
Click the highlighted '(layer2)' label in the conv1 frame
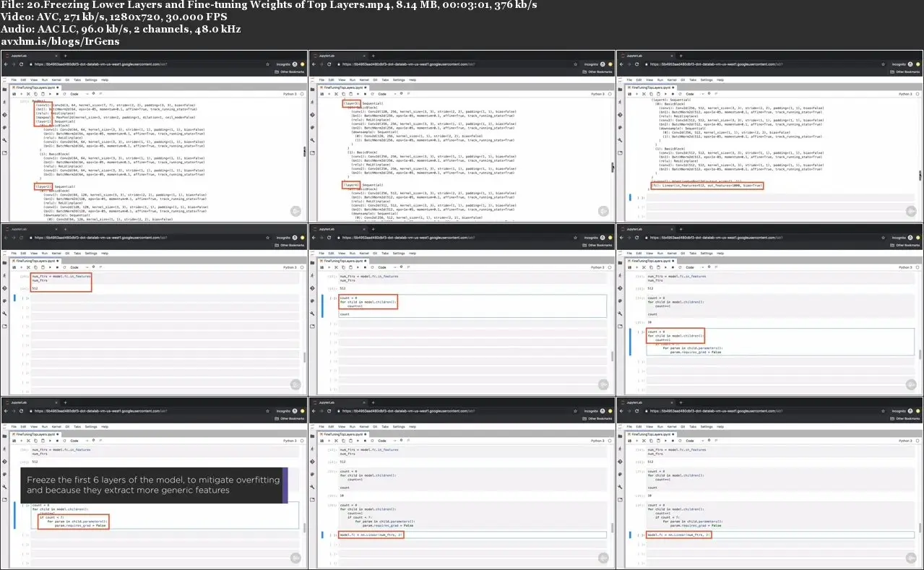(43, 186)
